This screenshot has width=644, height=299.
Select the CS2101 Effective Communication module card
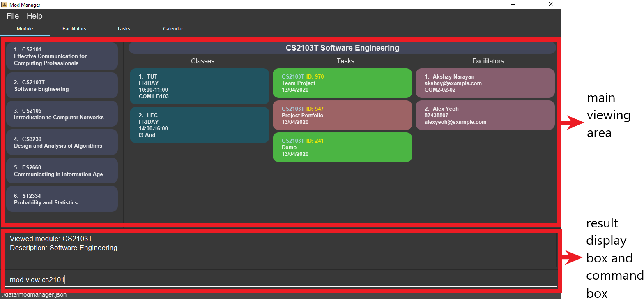(x=62, y=56)
